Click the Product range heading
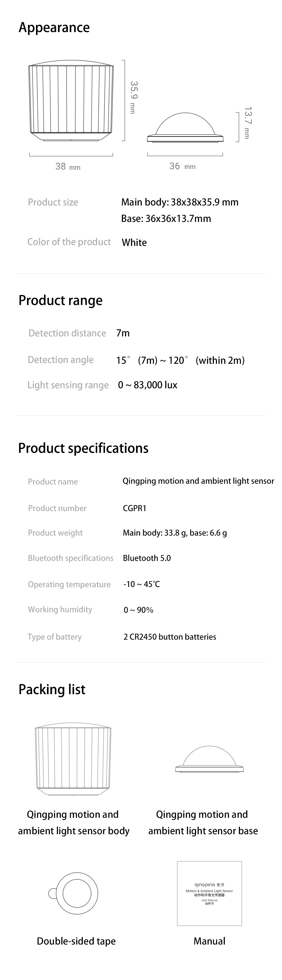Image resolution: width=282 pixels, height=980 pixels. pos(60,300)
